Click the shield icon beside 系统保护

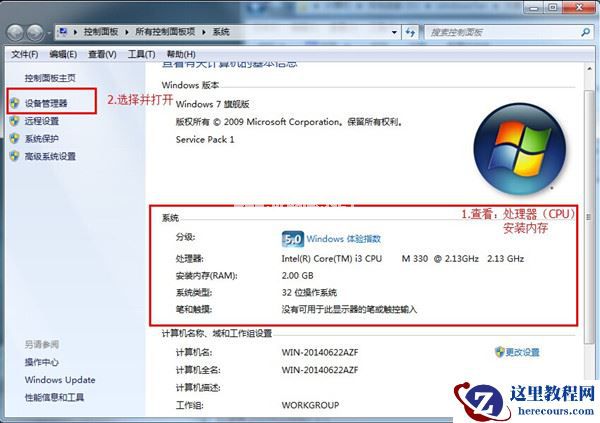point(15,138)
